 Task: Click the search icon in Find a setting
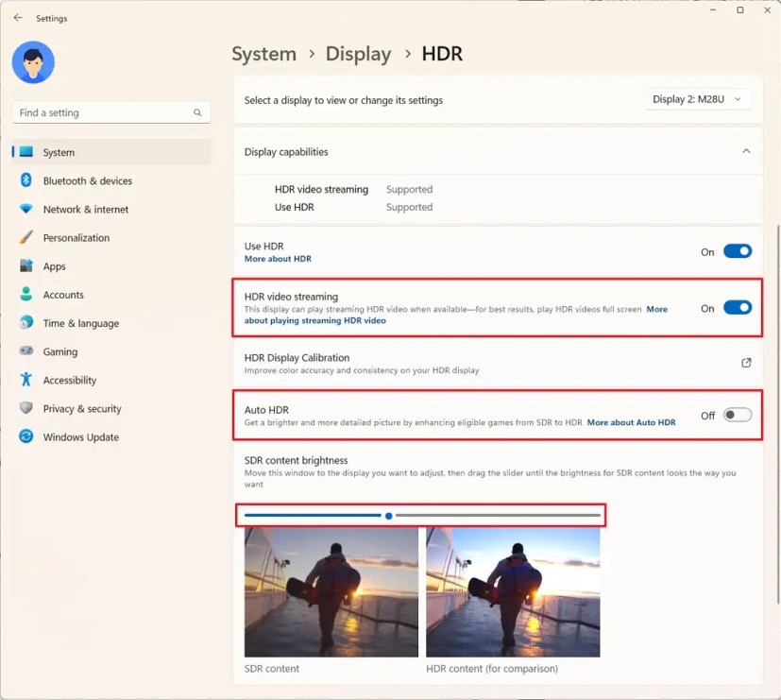[x=196, y=112]
